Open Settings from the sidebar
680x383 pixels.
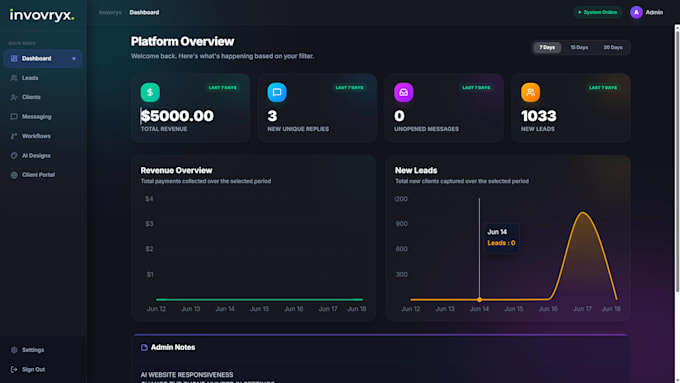[42, 350]
